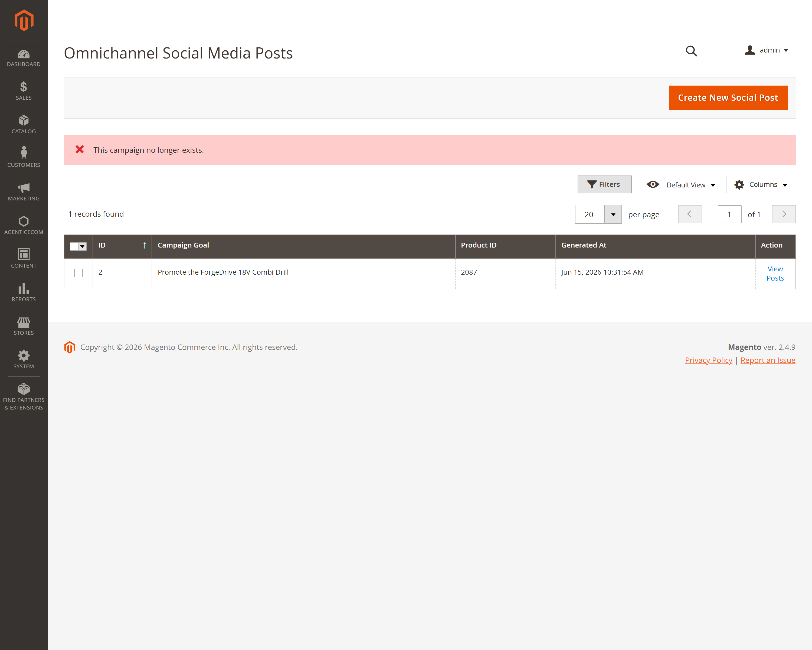Open the AgenticEcom menu

pos(24,225)
